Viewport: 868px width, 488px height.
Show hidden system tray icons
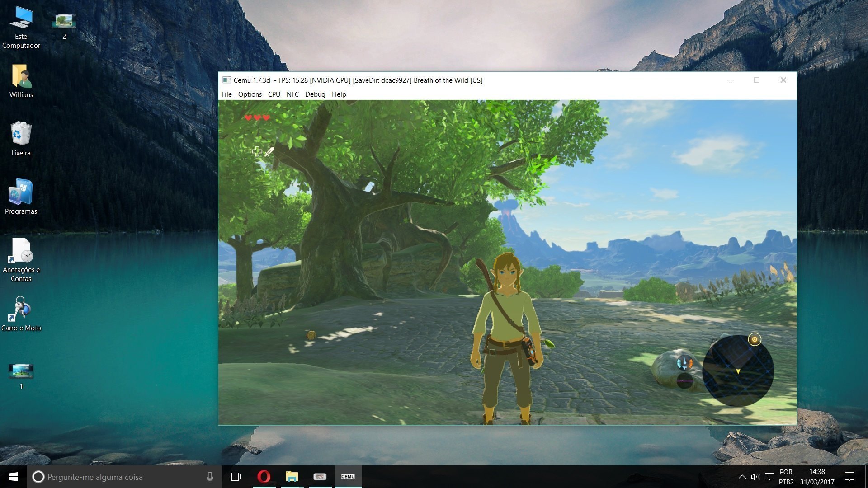point(742,477)
